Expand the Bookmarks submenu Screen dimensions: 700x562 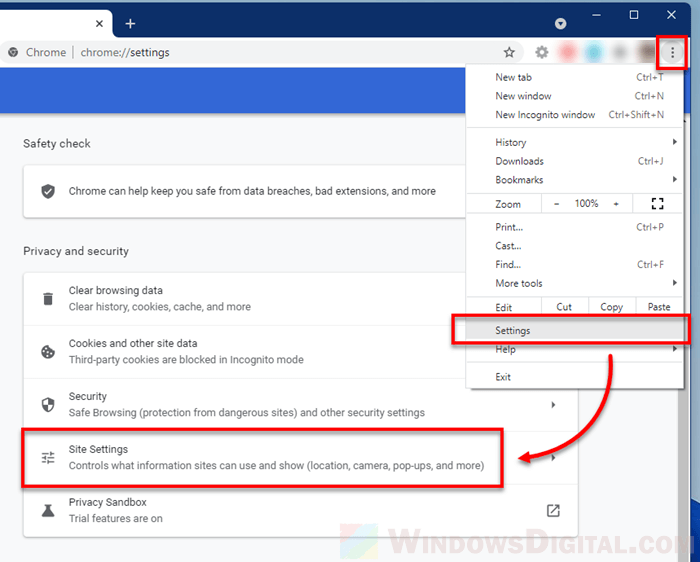point(575,180)
